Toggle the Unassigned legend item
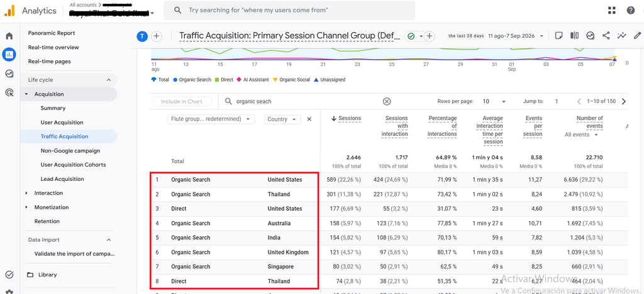The height and width of the screenshot is (294, 644). click(330, 80)
